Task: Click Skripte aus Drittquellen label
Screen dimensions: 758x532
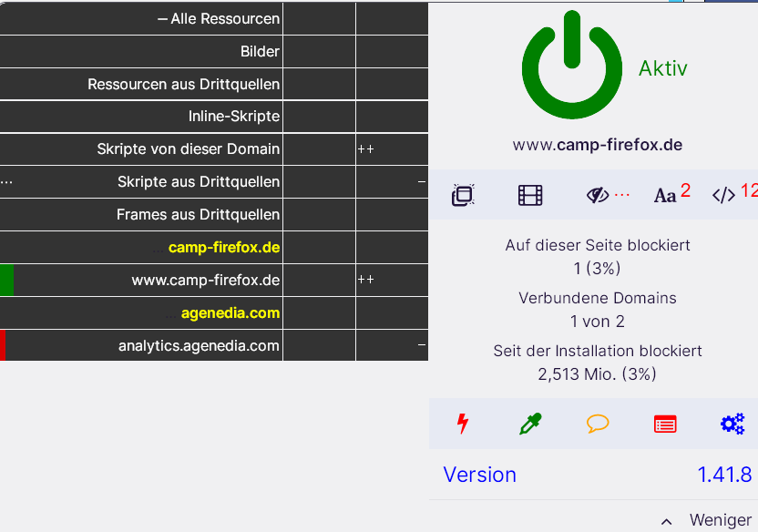Action: coord(199,181)
